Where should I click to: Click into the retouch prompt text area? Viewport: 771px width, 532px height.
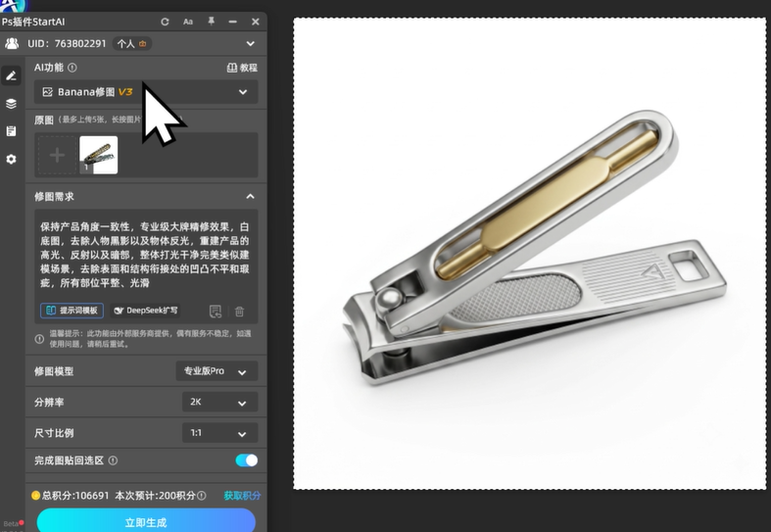point(146,255)
